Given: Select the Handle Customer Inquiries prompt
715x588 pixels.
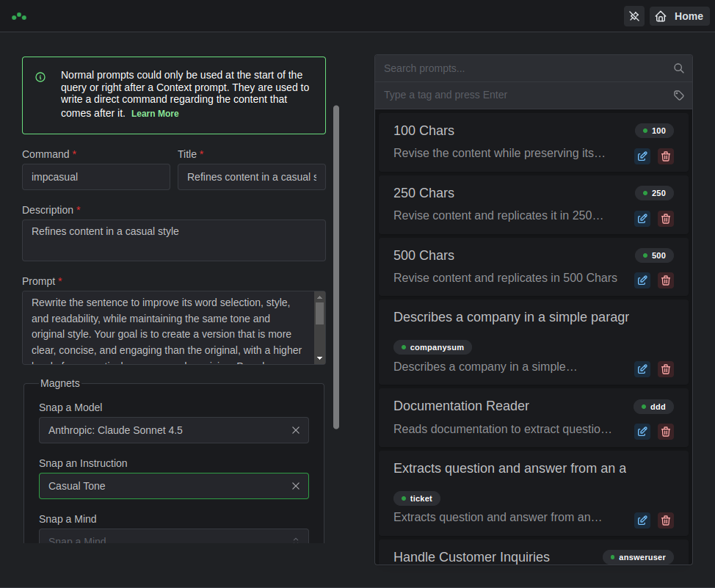Looking at the screenshot, I should [x=471, y=557].
